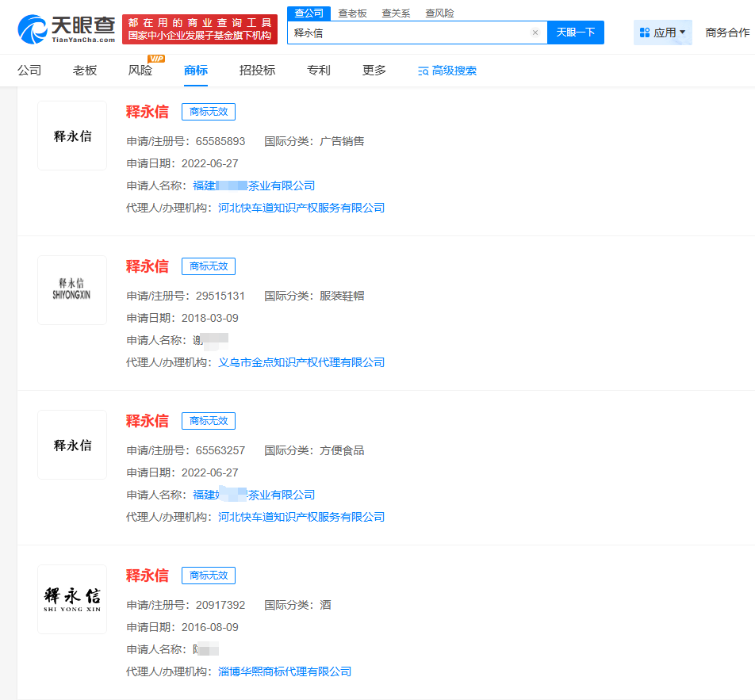755x700 pixels.
Task: Clear the search box with the X icon
Action: point(535,33)
